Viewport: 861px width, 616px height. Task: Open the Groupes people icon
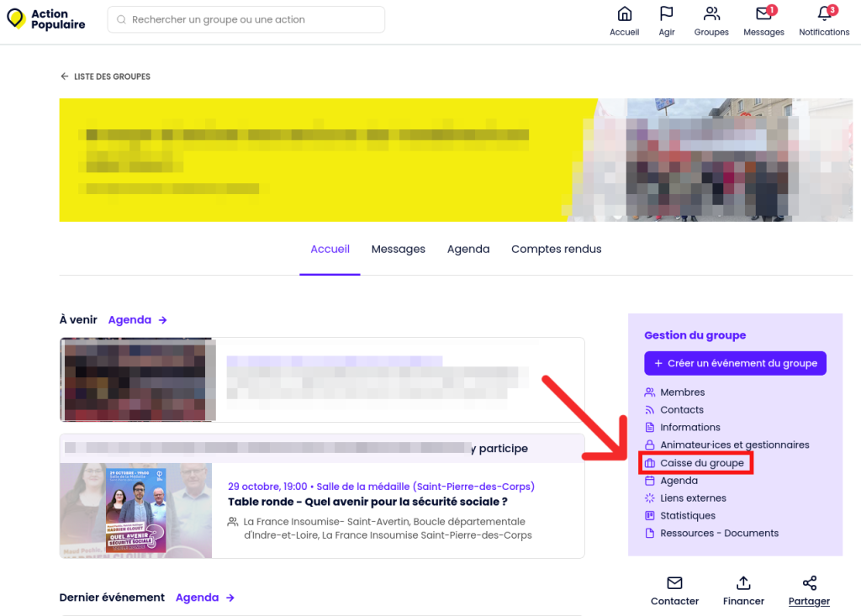tap(711, 13)
